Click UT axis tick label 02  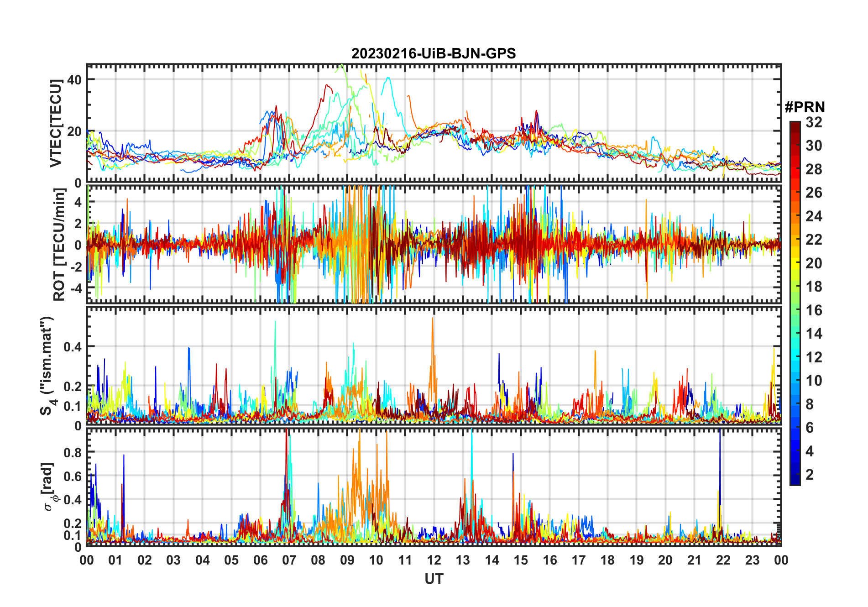[145, 560]
